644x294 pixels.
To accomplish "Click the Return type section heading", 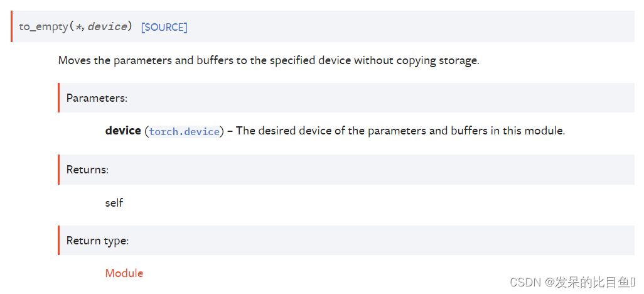I will tap(98, 241).
